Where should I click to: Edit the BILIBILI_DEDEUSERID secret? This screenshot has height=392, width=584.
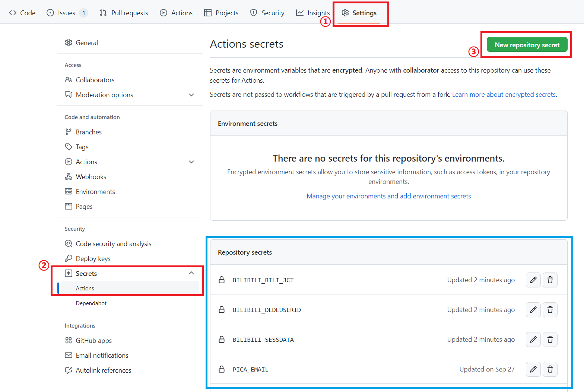pos(533,310)
